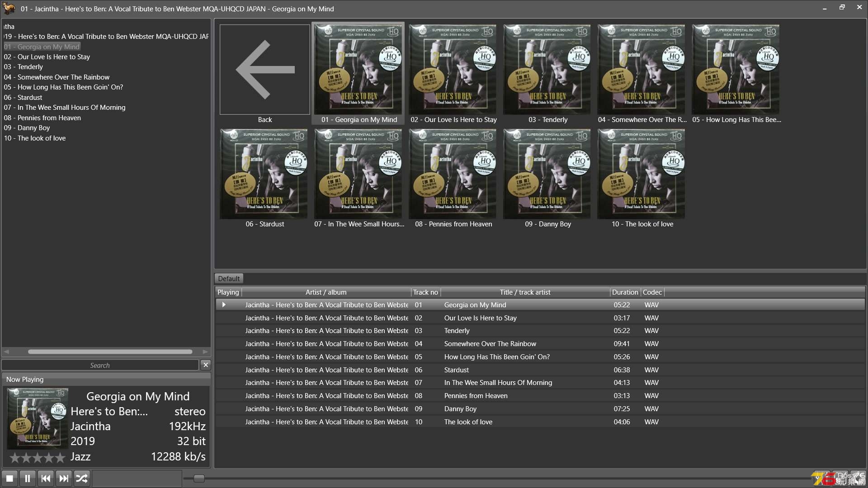Screen dimensions: 868x488
Task: Click the left tree horizontal scrollbar thumb
Action: pyautogui.click(x=110, y=352)
